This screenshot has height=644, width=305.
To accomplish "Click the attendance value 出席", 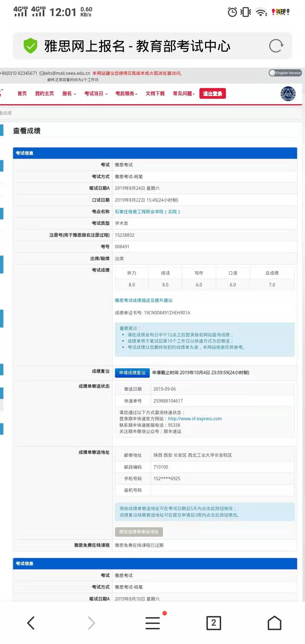I will click(119, 259).
